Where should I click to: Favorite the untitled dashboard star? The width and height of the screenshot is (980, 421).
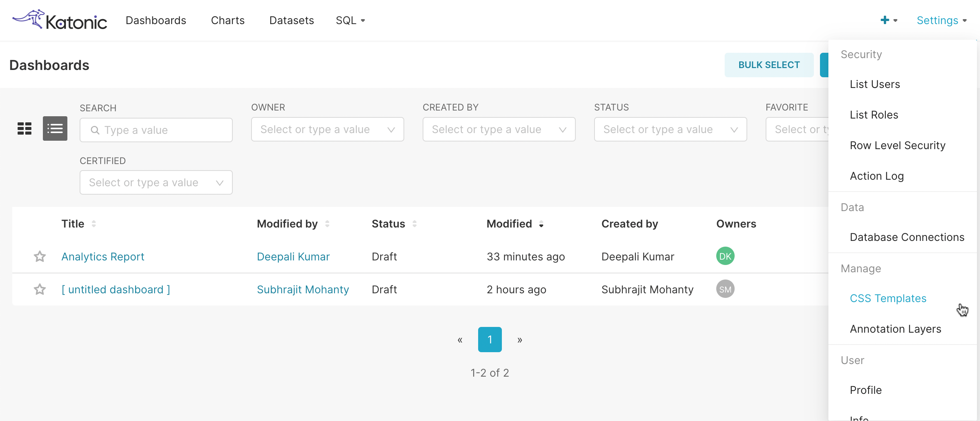click(x=40, y=289)
